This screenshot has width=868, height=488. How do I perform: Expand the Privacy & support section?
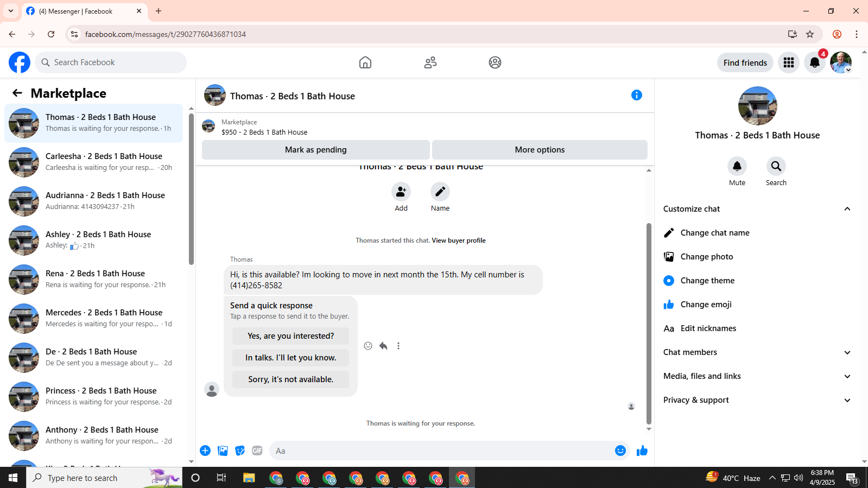point(757,400)
